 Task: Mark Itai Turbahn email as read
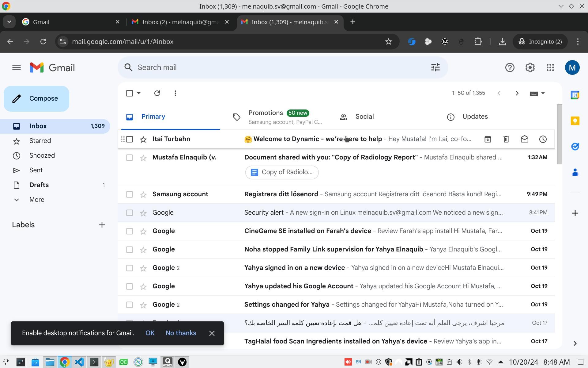pyautogui.click(x=524, y=139)
